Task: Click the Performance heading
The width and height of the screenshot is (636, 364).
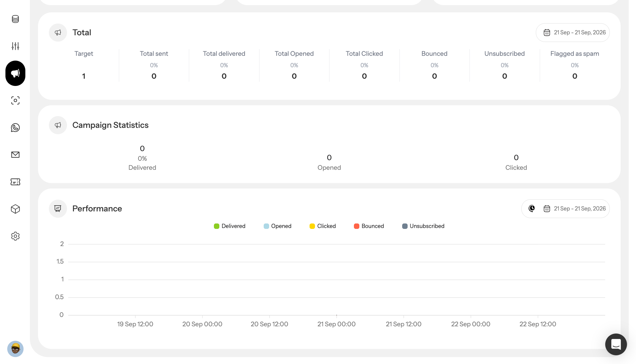Action: coord(97,209)
